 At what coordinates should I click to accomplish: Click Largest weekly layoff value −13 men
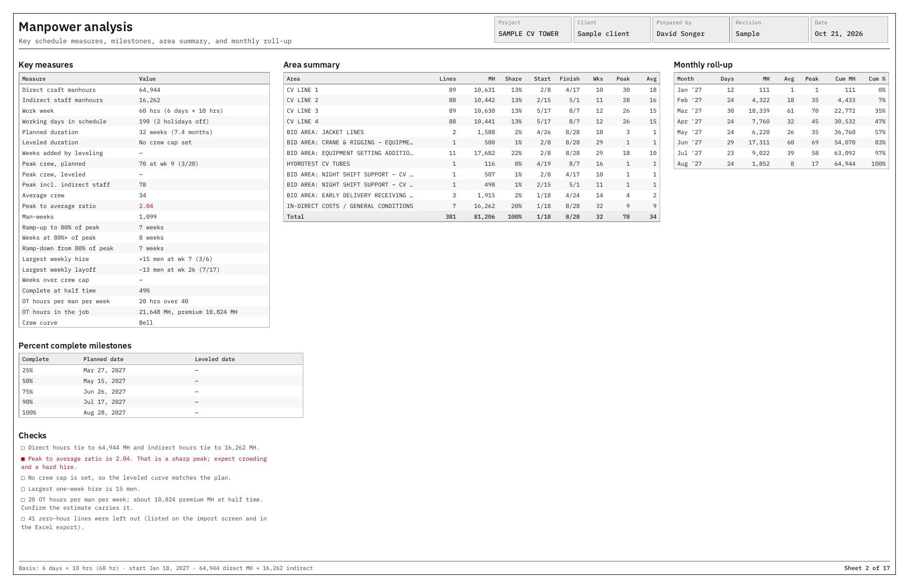179,270
